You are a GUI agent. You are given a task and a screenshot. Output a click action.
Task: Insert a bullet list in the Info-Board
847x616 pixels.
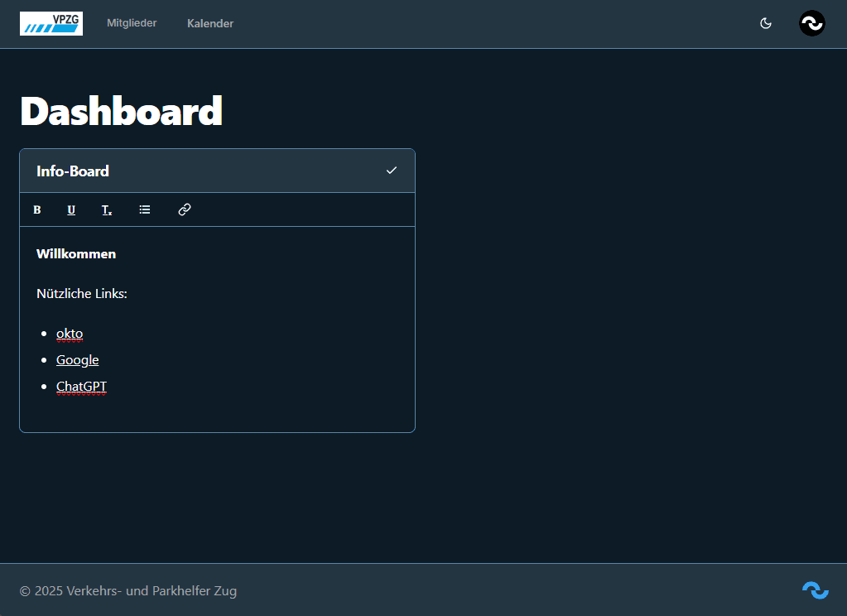(145, 209)
